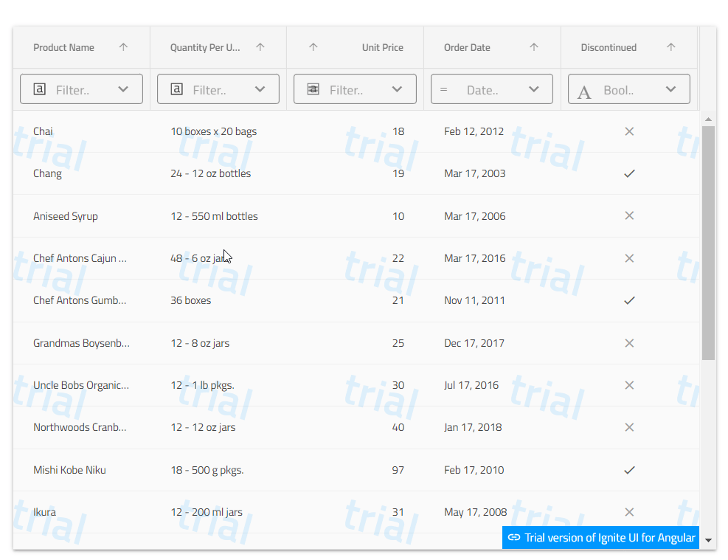The height and width of the screenshot is (560, 728).
Task: Click the Aniseed Syrup product name cell
Action: tap(66, 216)
